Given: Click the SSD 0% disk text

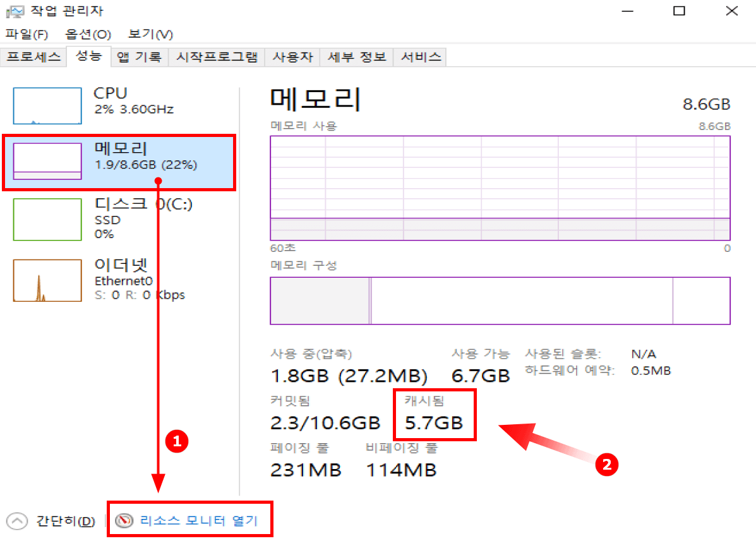Looking at the screenshot, I should tap(107, 227).
